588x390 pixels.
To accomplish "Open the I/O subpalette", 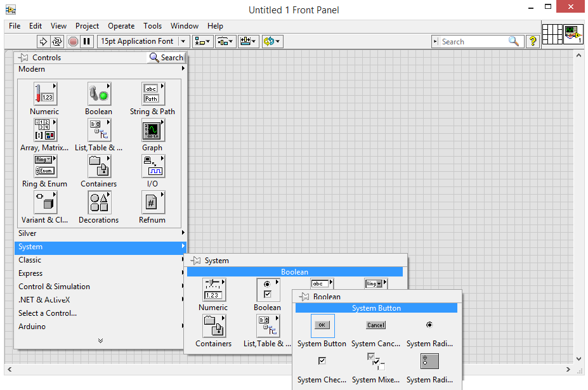I will point(153,166).
